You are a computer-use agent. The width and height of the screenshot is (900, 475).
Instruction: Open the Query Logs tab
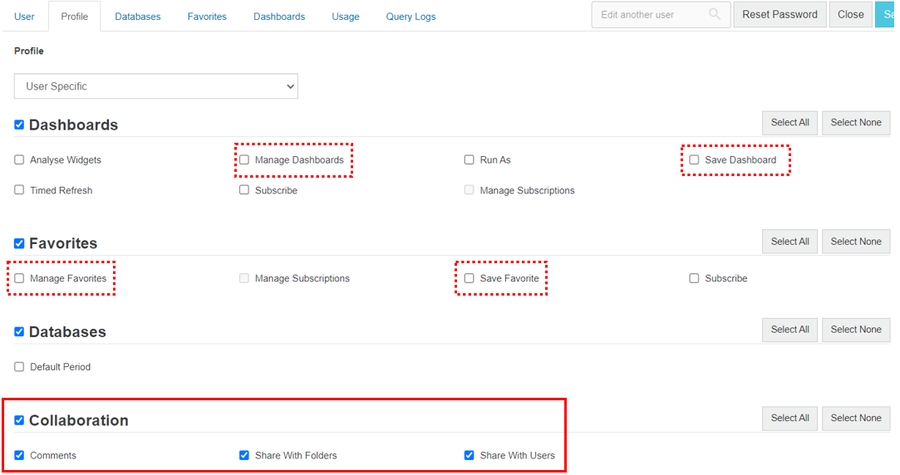click(410, 17)
